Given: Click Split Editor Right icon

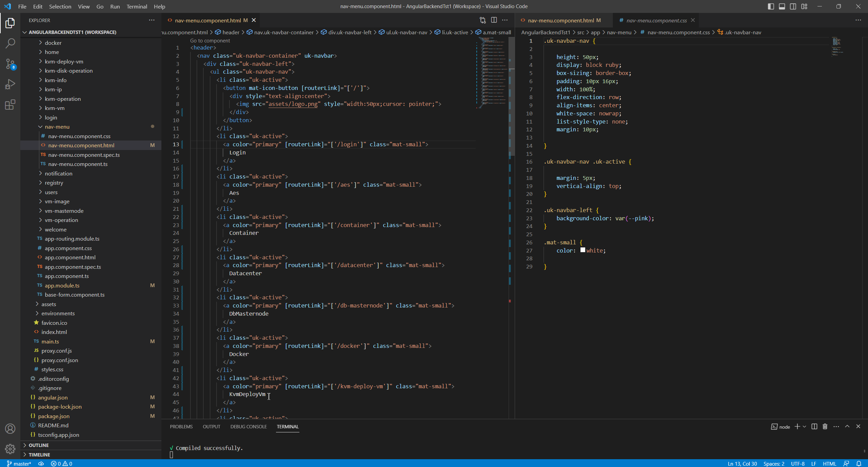Looking at the screenshot, I should point(494,20).
